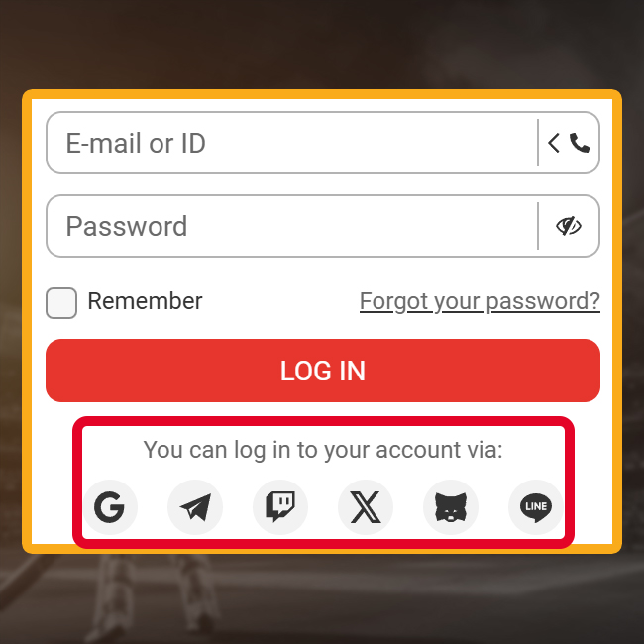Select the X (Twitter) login icon
Image resolution: width=644 pixels, height=644 pixels.
[366, 507]
